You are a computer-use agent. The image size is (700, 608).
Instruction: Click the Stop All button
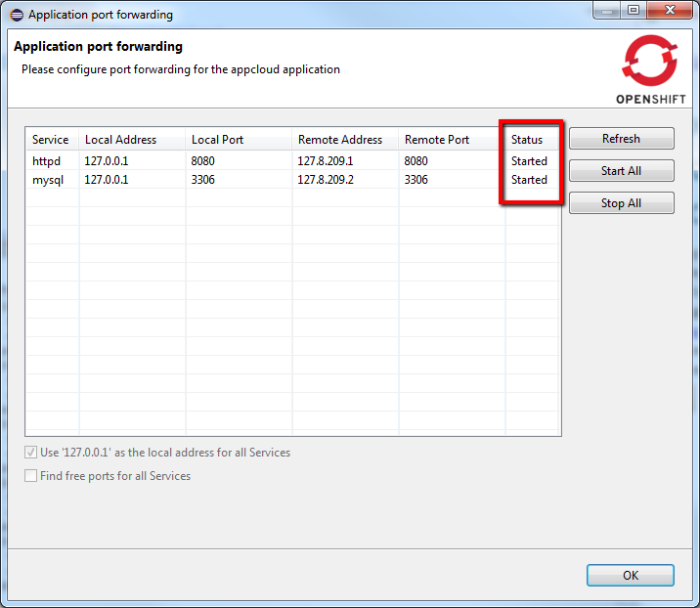621,203
